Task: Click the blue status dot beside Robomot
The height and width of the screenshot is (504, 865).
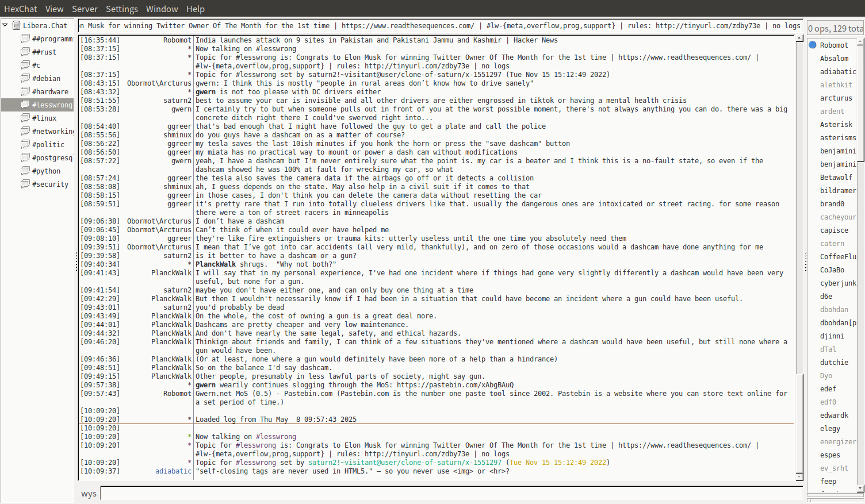Action: pyautogui.click(x=813, y=45)
